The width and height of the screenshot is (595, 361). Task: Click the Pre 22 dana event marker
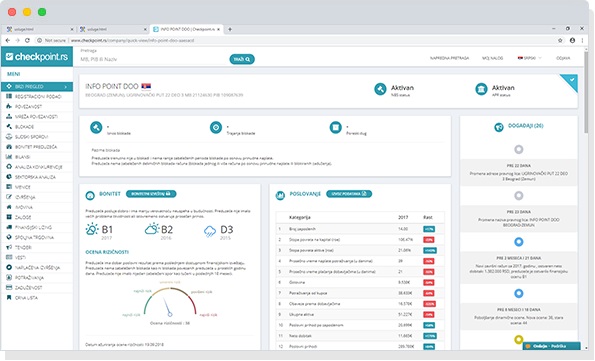tap(519, 150)
